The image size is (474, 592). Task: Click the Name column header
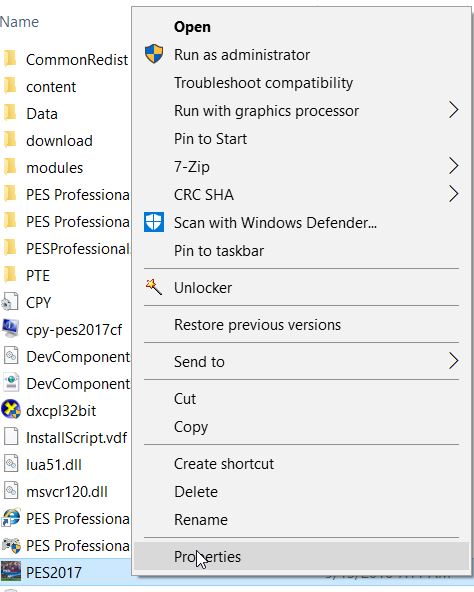[x=19, y=22]
